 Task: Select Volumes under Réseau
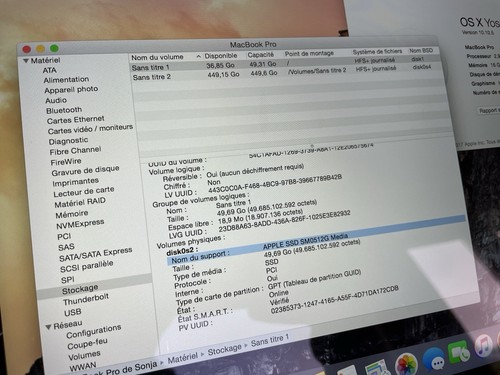point(84,355)
